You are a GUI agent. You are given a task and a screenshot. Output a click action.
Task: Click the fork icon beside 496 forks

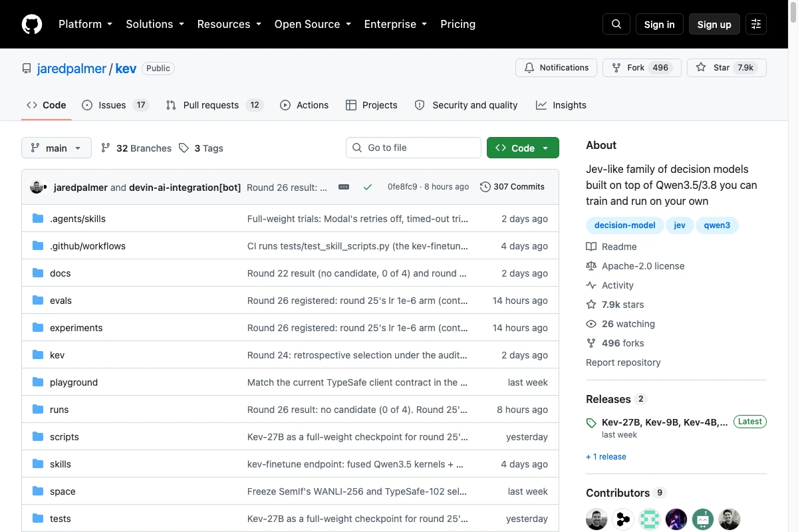[591, 343]
